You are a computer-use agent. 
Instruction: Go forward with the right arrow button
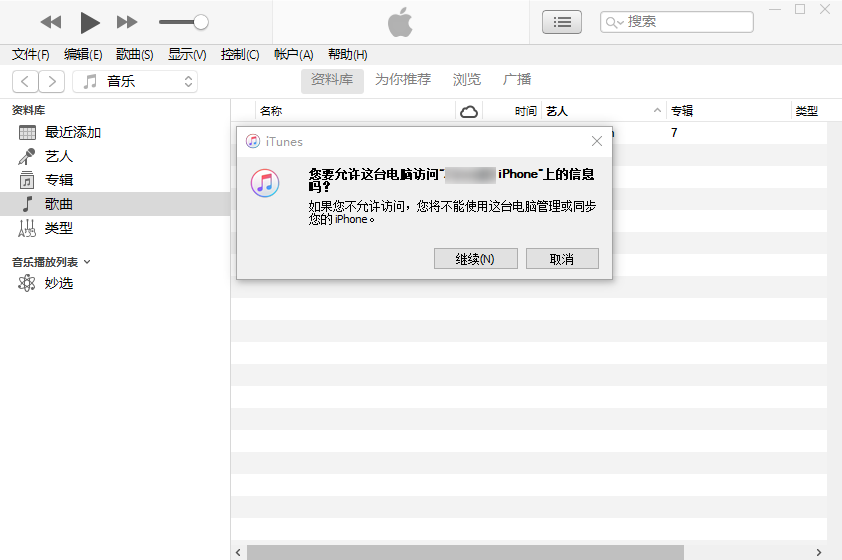52,82
